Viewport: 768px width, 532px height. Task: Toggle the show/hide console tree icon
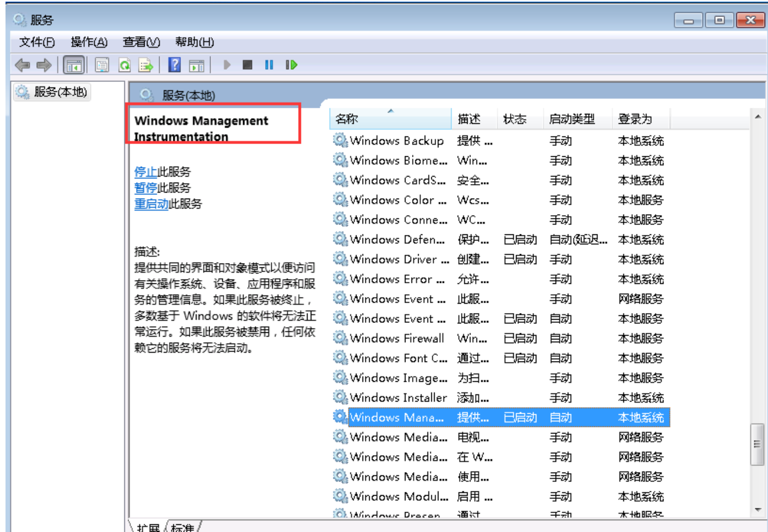74,65
